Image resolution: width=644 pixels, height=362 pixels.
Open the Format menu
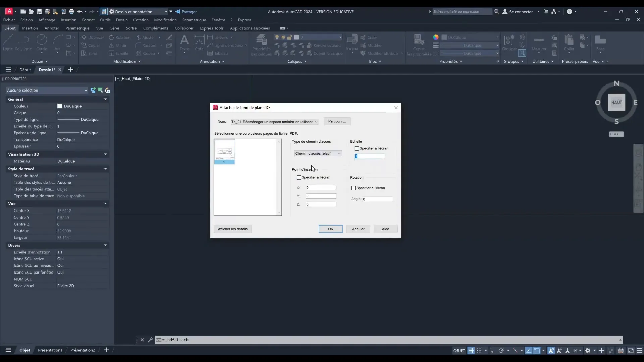pyautogui.click(x=88, y=20)
